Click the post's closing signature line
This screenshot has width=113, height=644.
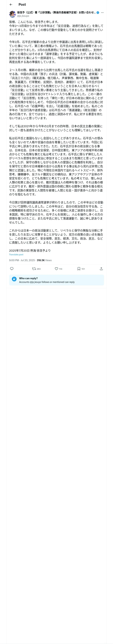point(30,250)
